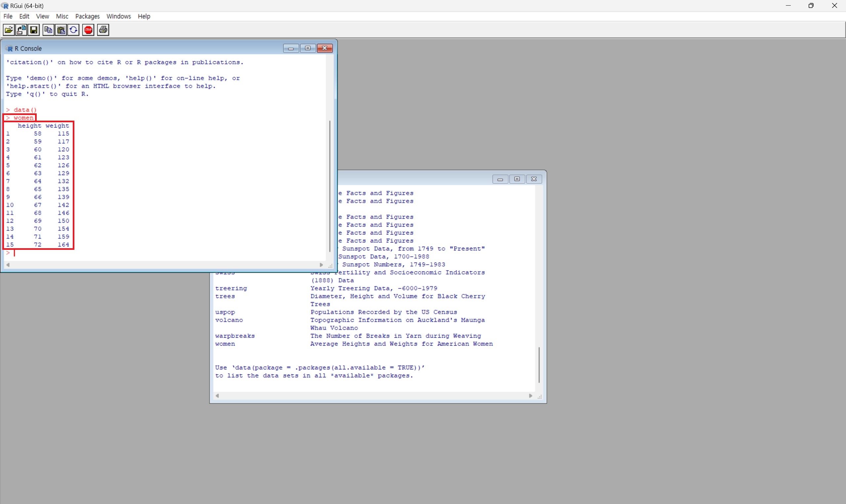
Task: Click the Open script toolbar icon
Action: [x=9, y=30]
